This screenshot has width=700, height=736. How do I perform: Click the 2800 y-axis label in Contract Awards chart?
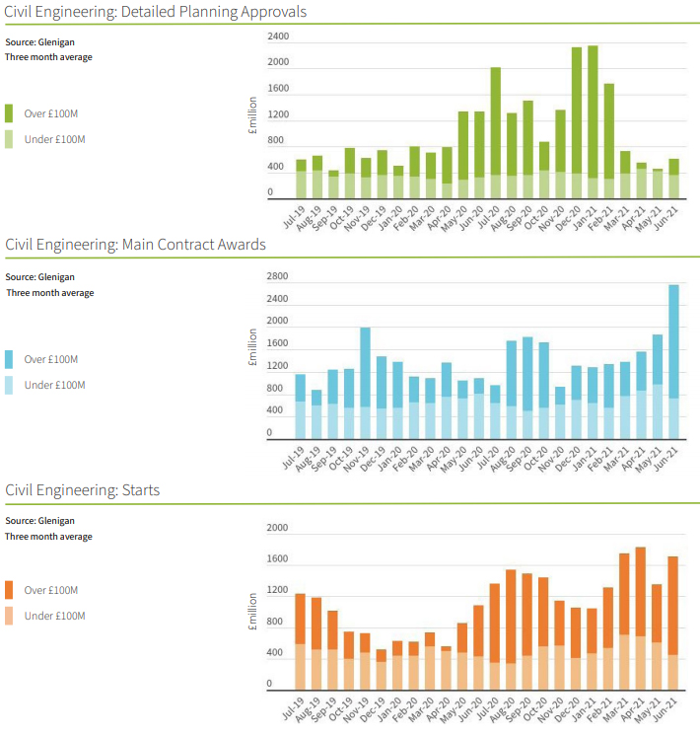coord(278,276)
